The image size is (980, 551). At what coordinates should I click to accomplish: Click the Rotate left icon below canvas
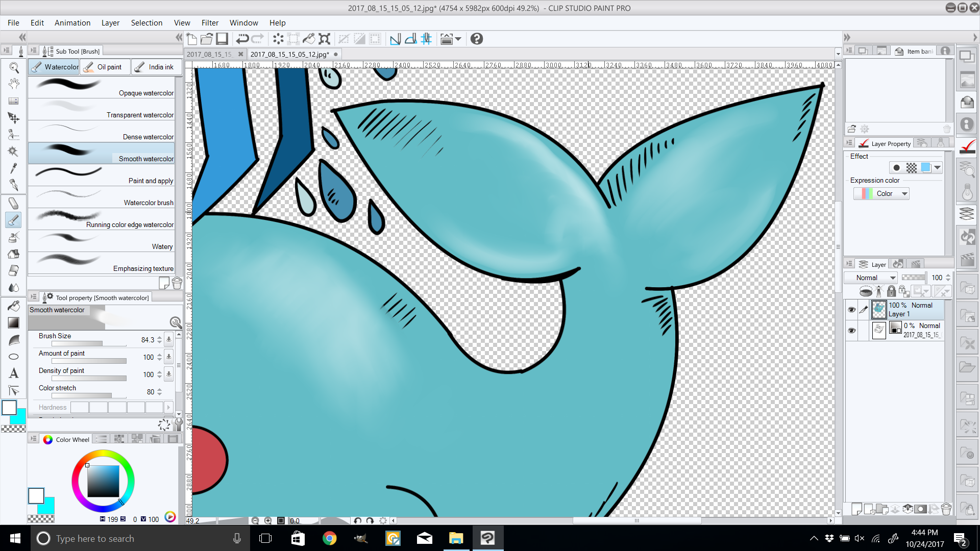[x=357, y=521]
